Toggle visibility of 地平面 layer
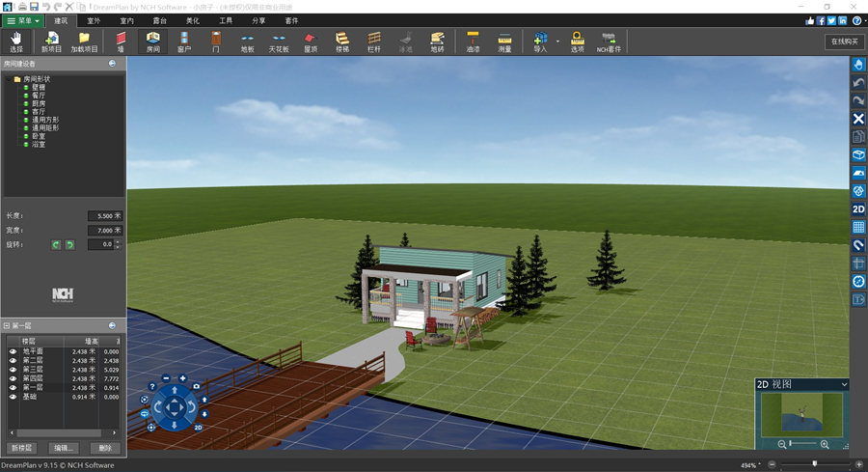Screen dimensions: 868x472 point(13,351)
